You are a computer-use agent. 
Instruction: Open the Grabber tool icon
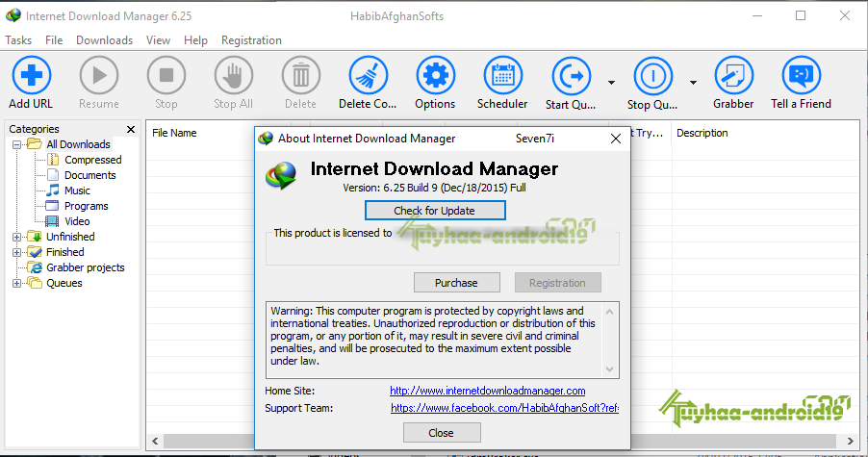[x=733, y=75]
